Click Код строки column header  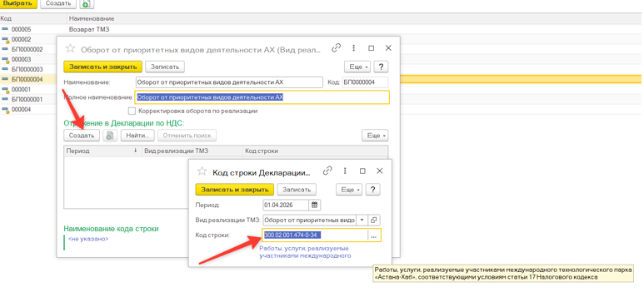pos(315,151)
